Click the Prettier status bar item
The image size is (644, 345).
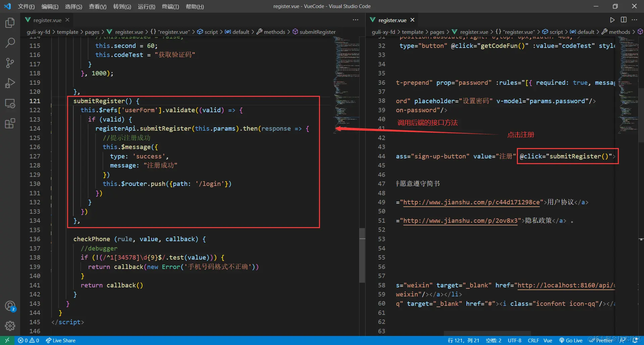601,340
